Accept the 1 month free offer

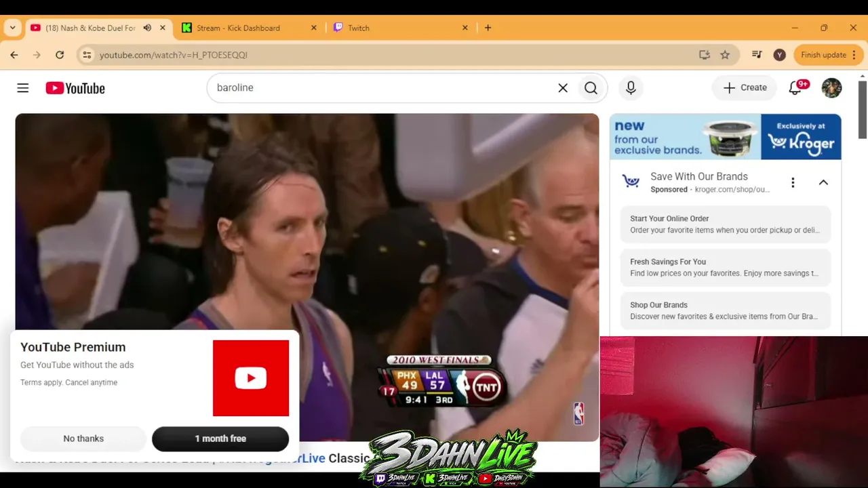[220, 439]
